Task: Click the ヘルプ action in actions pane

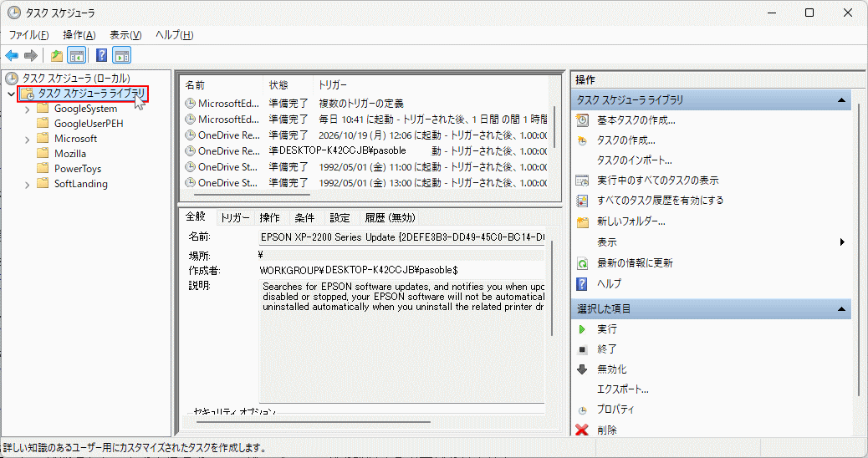Action: pyautogui.click(x=609, y=284)
